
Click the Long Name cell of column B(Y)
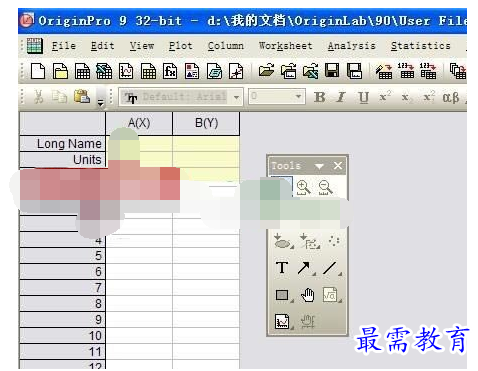coord(206,144)
